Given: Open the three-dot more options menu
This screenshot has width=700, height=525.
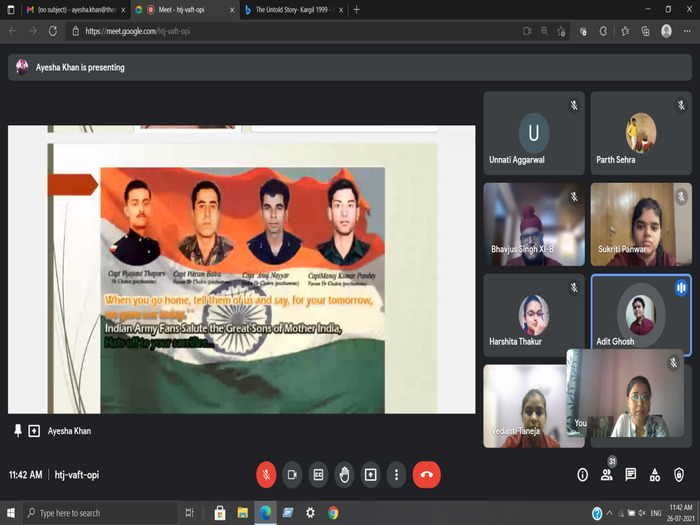Looking at the screenshot, I should click(396, 475).
